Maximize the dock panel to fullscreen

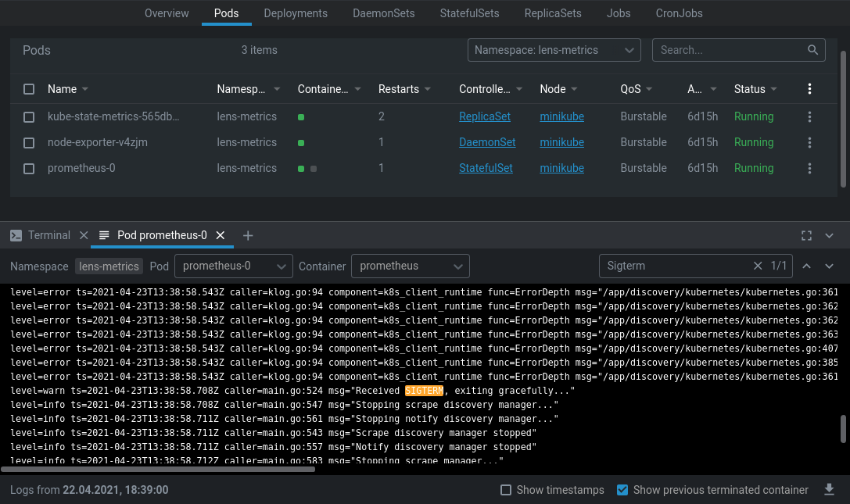pyautogui.click(x=807, y=236)
